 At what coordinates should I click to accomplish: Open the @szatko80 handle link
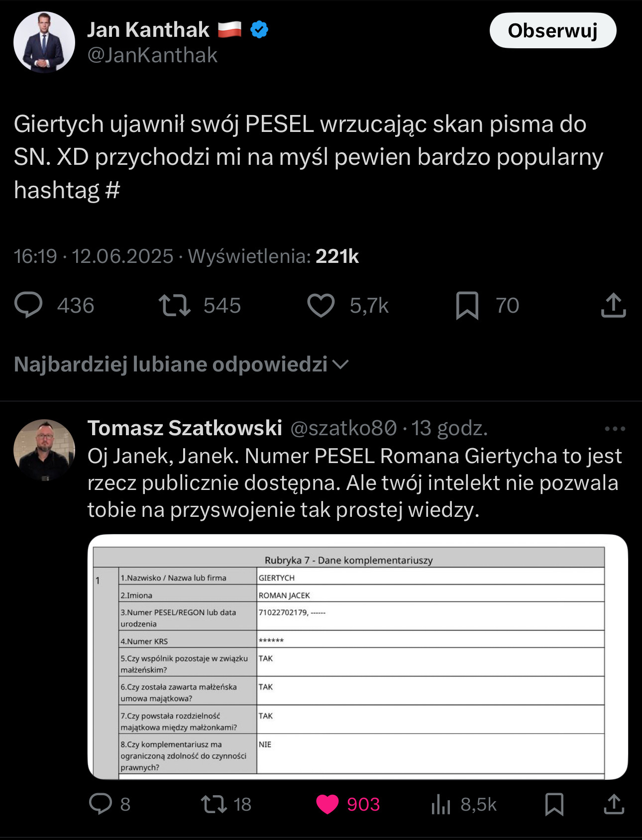click(343, 428)
